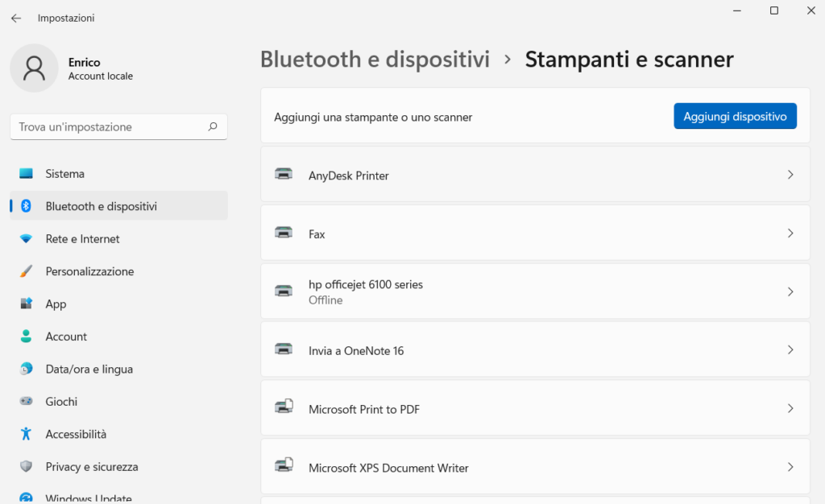Open the Enrico Account locale profile
This screenshot has width=825, height=504.
coord(73,68)
